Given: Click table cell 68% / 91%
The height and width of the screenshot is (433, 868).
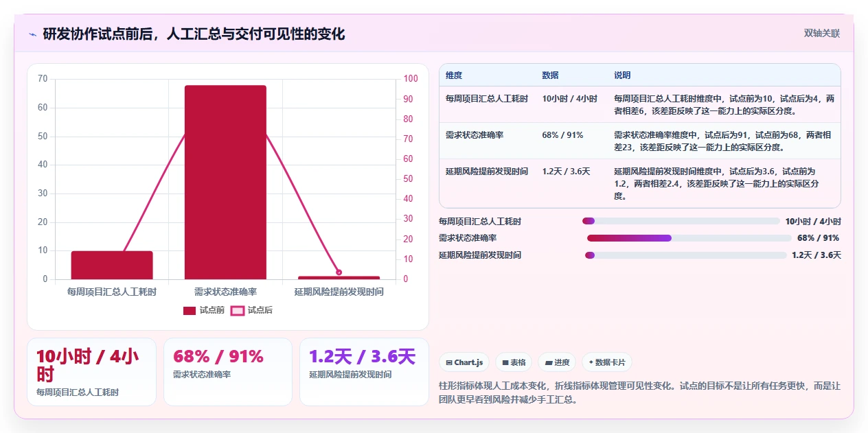Looking at the screenshot, I should (562, 135).
